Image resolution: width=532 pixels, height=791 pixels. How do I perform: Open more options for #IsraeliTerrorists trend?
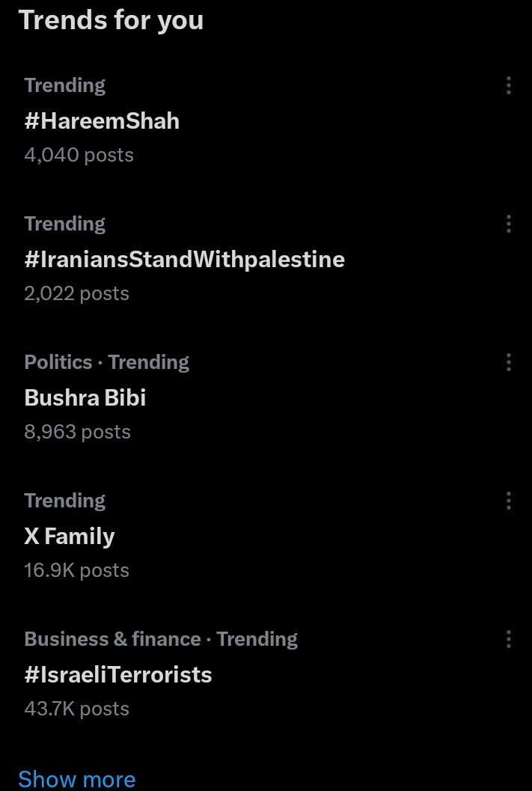[x=508, y=639]
